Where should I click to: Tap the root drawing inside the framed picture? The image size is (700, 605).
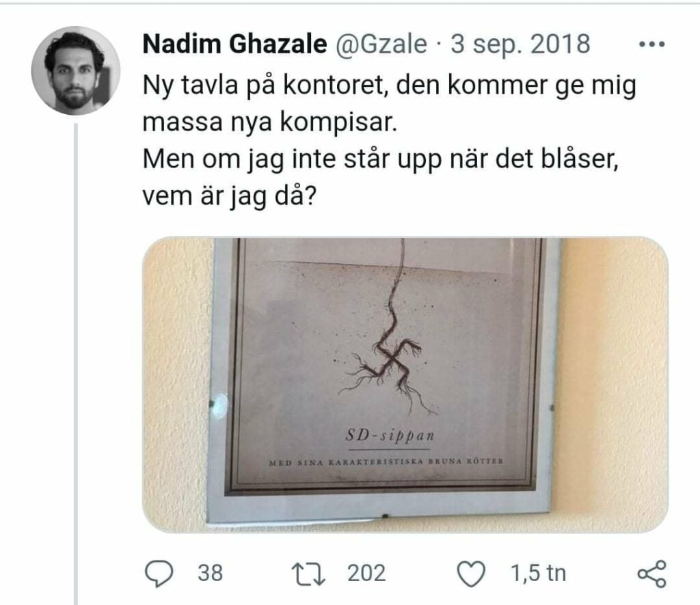tap(388, 339)
